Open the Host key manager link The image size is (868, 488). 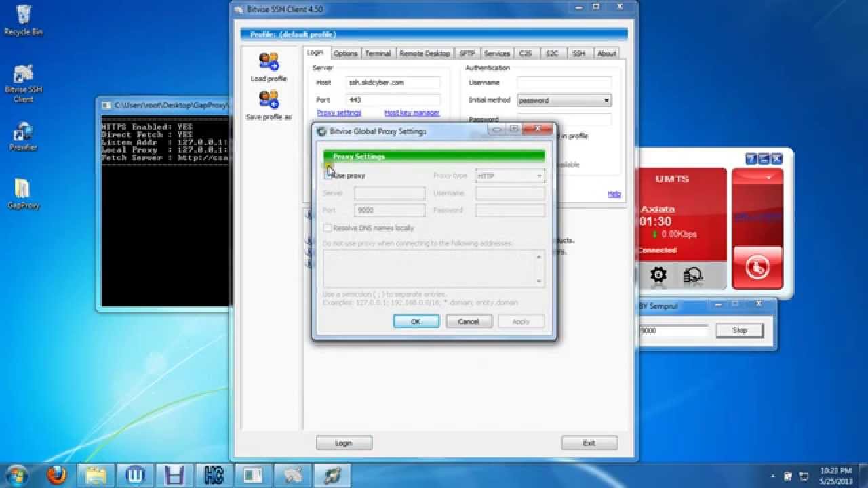(x=412, y=113)
